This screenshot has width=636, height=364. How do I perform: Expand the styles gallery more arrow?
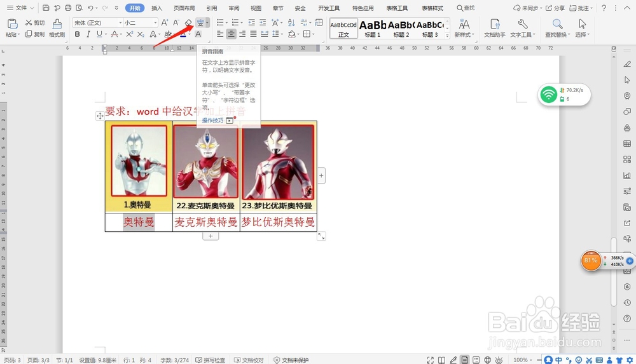pyautogui.click(x=447, y=36)
